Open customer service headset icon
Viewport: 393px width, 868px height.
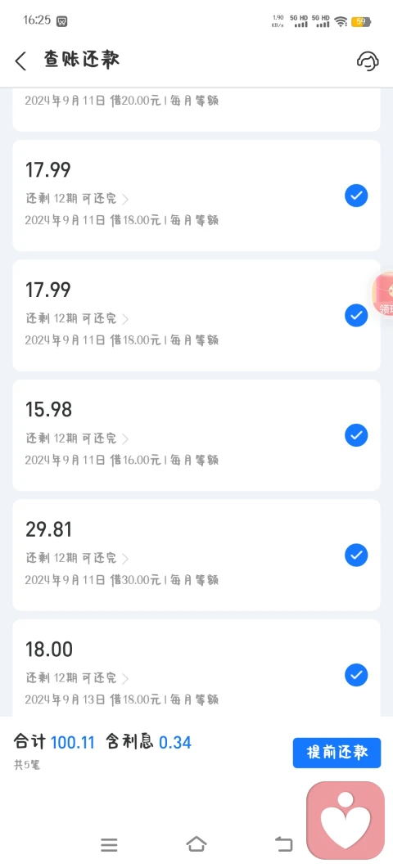[368, 61]
